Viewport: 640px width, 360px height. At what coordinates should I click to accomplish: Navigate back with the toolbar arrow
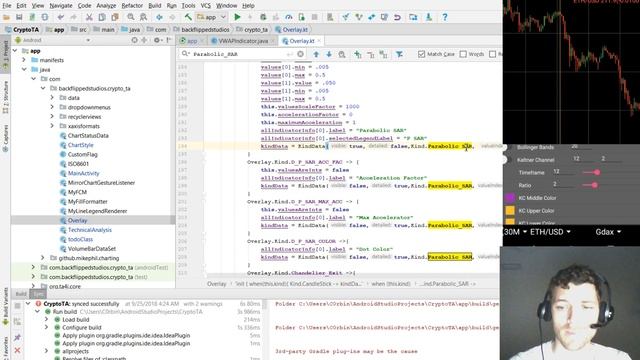click(x=159, y=17)
